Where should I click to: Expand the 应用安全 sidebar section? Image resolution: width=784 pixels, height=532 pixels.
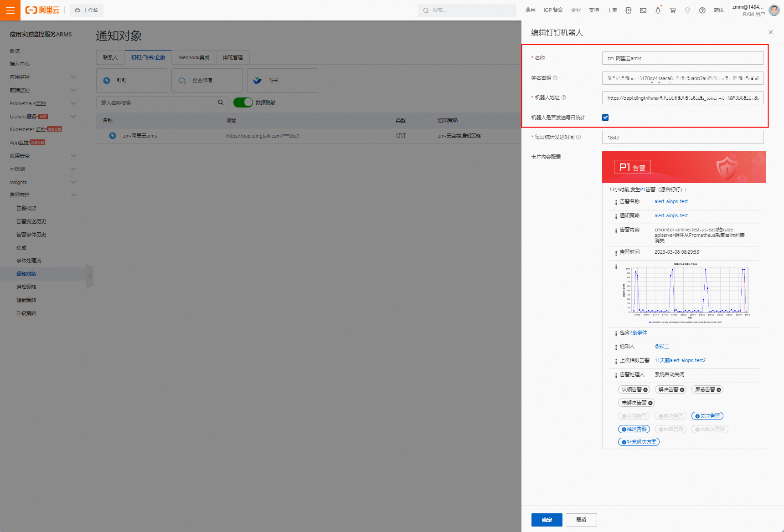tap(73, 156)
